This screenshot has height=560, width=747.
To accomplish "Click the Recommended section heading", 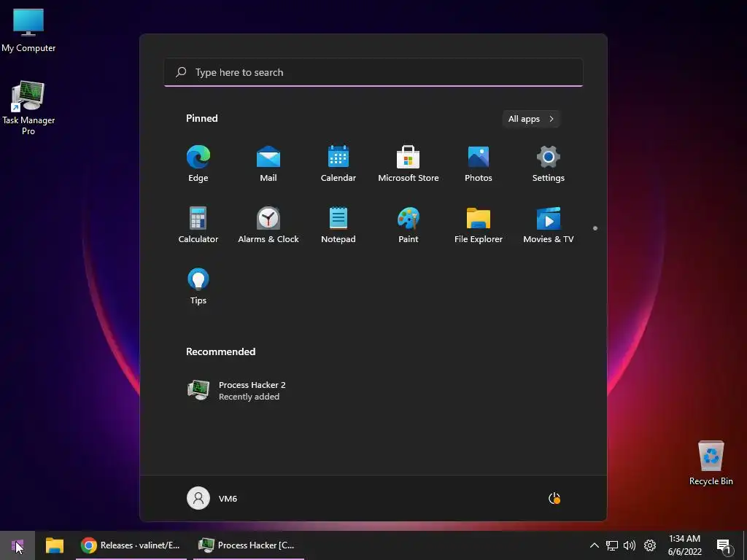I will pyautogui.click(x=220, y=352).
